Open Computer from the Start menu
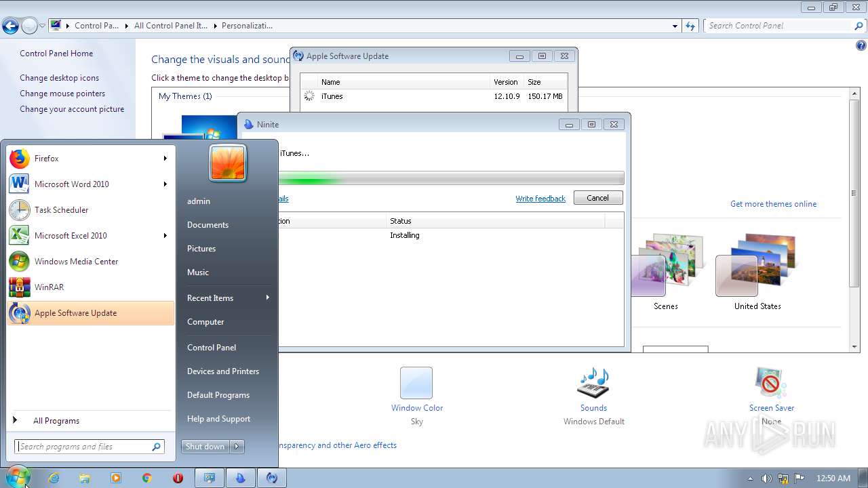Viewport: 868px width, 488px height. pyautogui.click(x=205, y=322)
